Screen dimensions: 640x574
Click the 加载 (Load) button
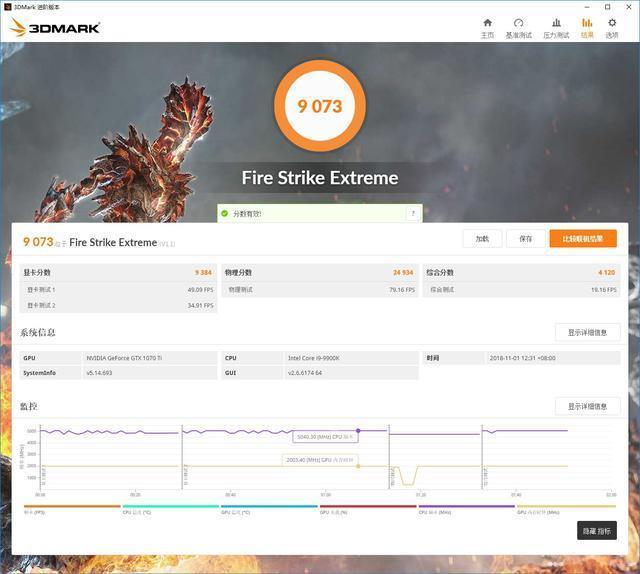point(482,238)
